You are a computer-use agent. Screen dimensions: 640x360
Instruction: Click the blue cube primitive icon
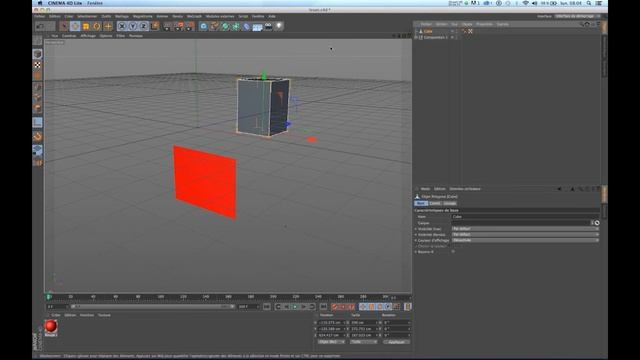pyautogui.click(x=203, y=26)
